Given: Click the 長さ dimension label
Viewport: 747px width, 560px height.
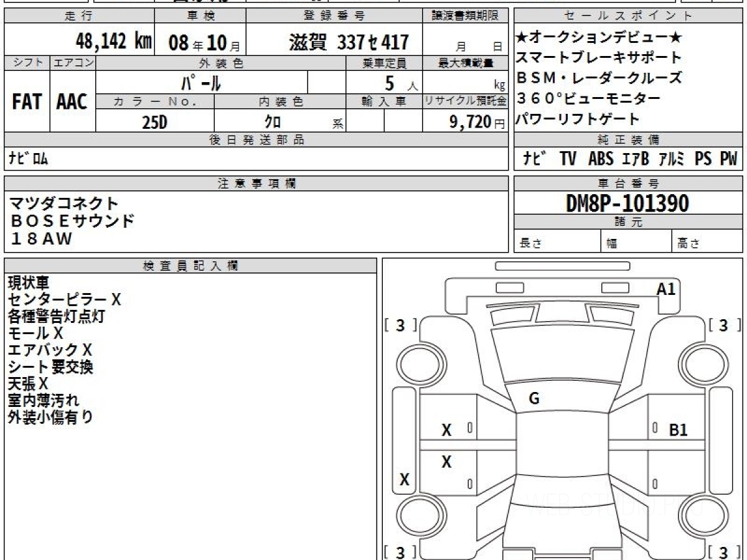Looking at the screenshot, I should click(531, 244).
